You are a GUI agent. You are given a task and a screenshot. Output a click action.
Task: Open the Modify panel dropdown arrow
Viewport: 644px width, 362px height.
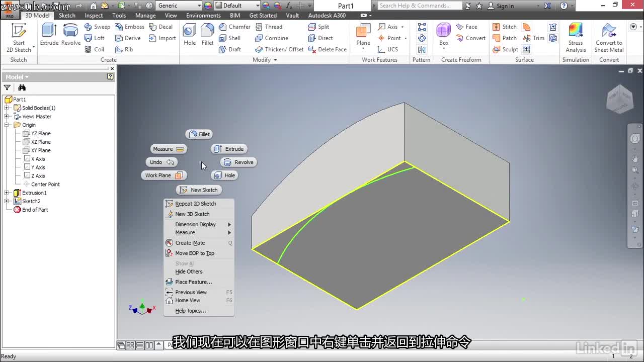(x=275, y=60)
